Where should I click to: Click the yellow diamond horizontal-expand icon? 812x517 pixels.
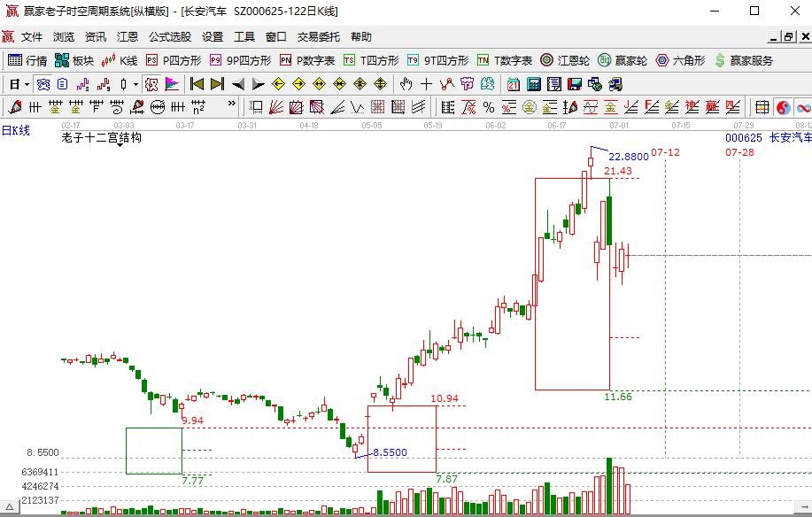pyautogui.click(x=319, y=84)
